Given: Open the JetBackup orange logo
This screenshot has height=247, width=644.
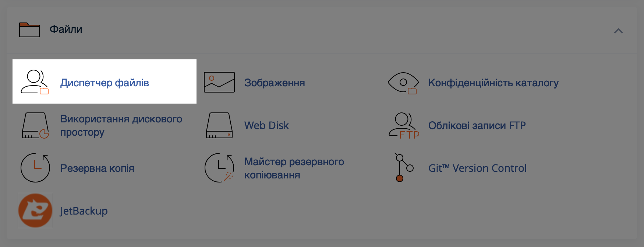Looking at the screenshot, I should 35,211.
